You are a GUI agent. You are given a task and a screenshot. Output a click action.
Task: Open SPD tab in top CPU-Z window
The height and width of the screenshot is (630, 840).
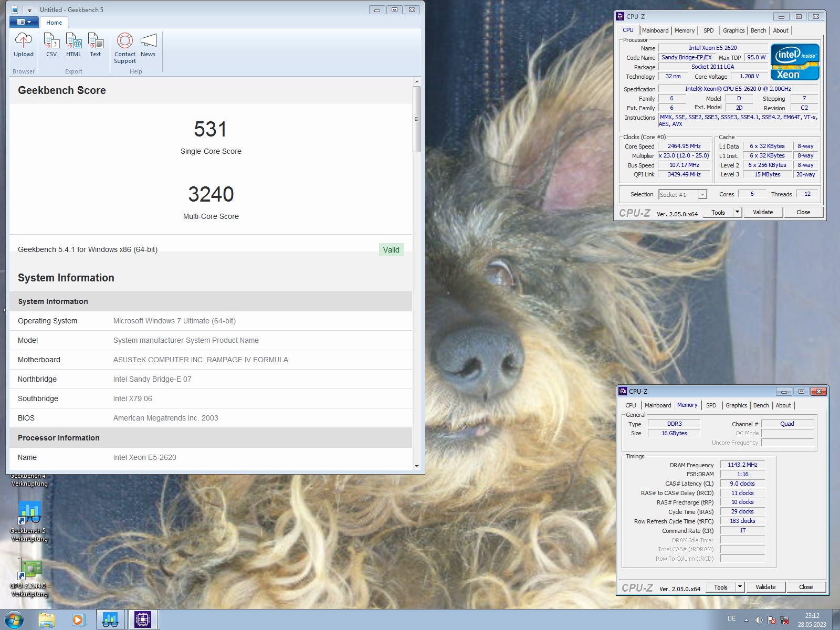pos(709,30)
